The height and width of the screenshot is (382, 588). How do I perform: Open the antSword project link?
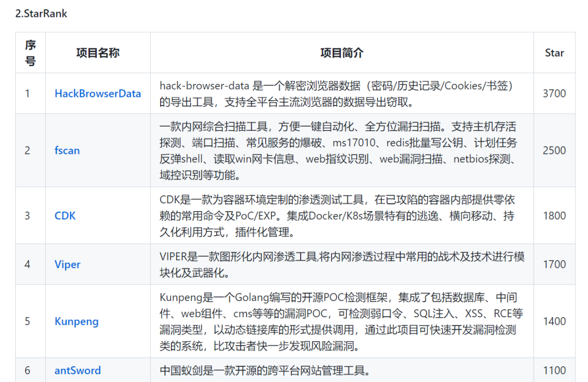click(x=78, y=371)
